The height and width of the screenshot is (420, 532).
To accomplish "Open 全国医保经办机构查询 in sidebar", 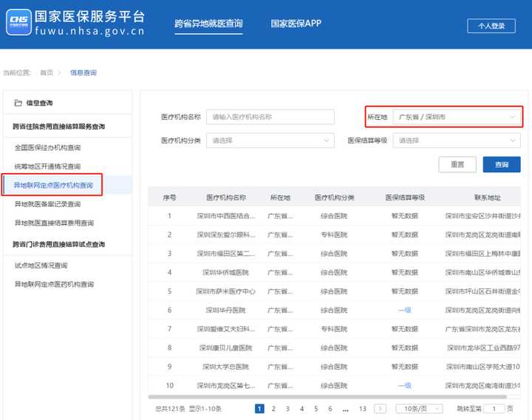I will (x=47, y=147).
